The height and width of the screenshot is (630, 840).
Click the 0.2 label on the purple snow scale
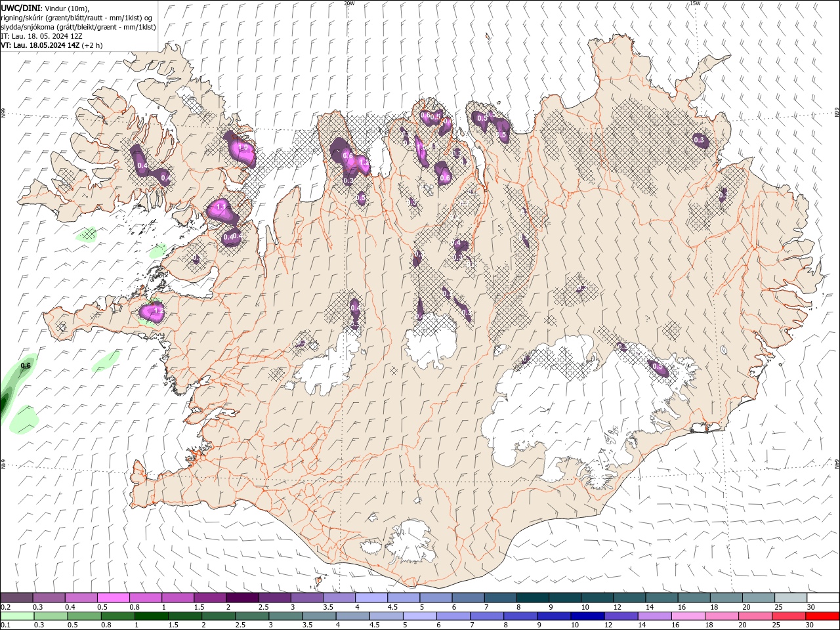coord(5,607)
